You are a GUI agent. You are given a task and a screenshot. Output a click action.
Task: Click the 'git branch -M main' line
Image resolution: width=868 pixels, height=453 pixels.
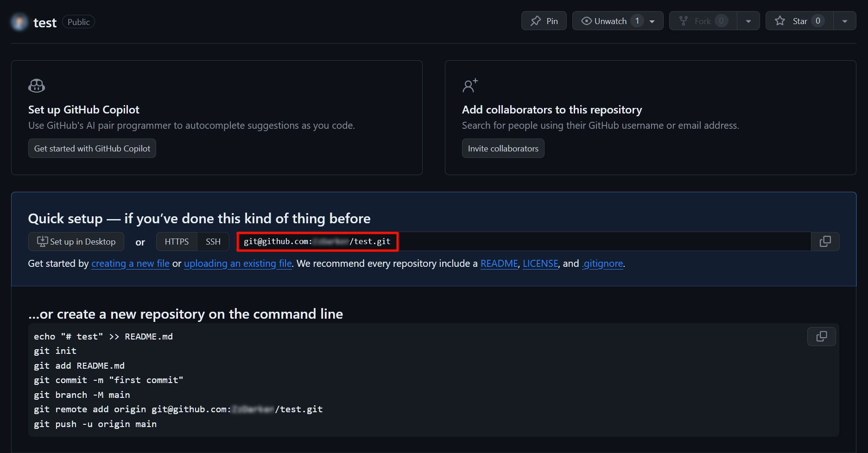tap(82, 395)
